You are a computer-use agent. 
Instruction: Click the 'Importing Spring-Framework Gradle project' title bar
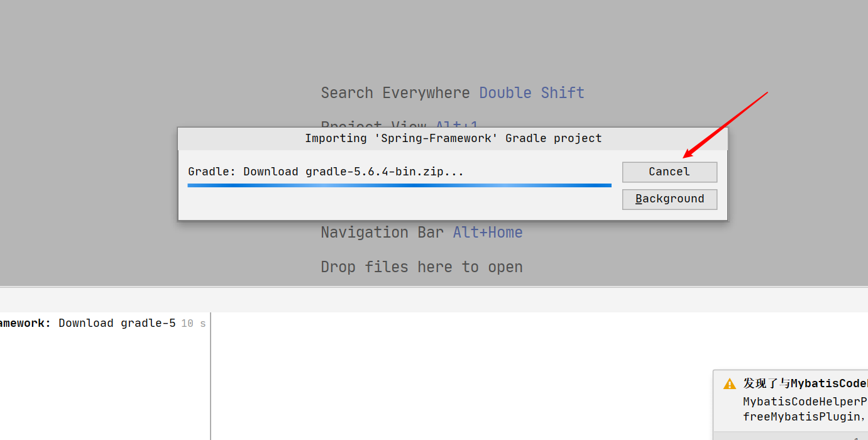coord(453,138)
